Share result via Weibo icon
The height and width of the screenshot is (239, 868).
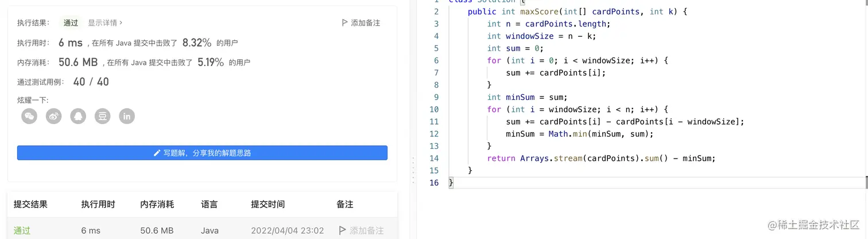(53, 116)
